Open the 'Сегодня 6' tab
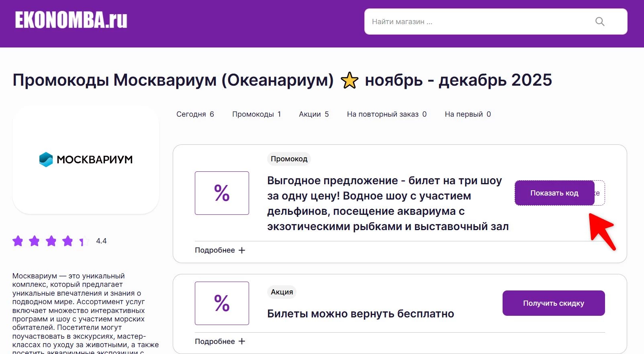This screenshot has height=354, width=644. (195, 114)
